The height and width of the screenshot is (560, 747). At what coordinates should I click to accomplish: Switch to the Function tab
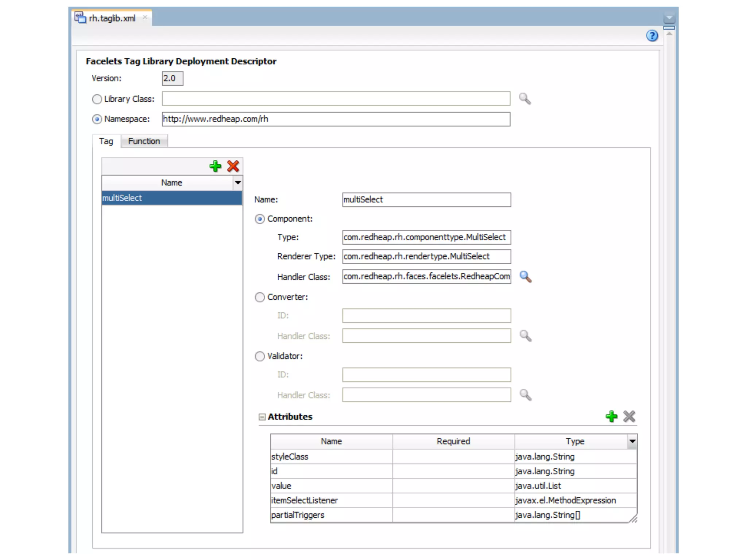point(144,141)
